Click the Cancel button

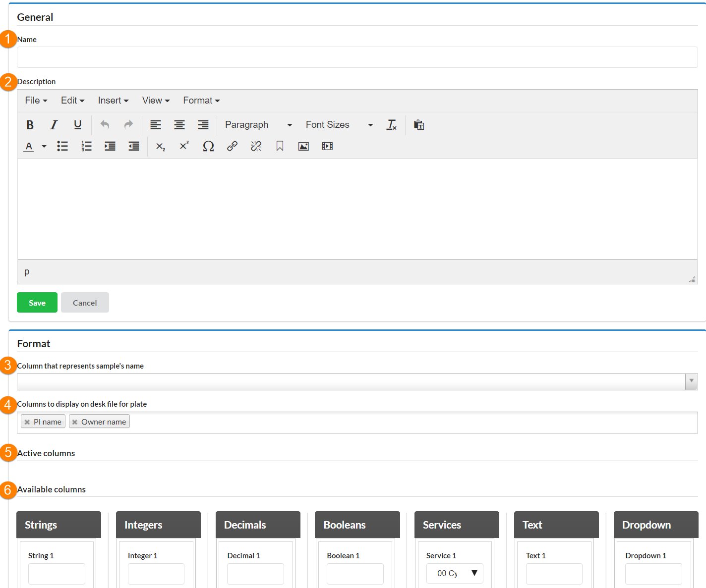pyautogui.click(x=85, y=303)
